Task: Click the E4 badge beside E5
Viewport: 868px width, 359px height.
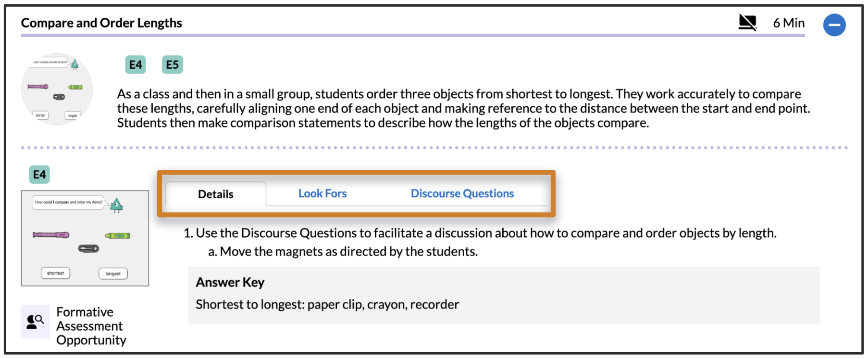Action: 136,65
